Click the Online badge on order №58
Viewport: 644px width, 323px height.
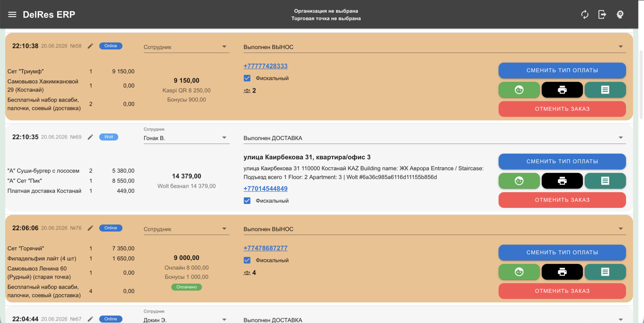click(x=111, y=46)
